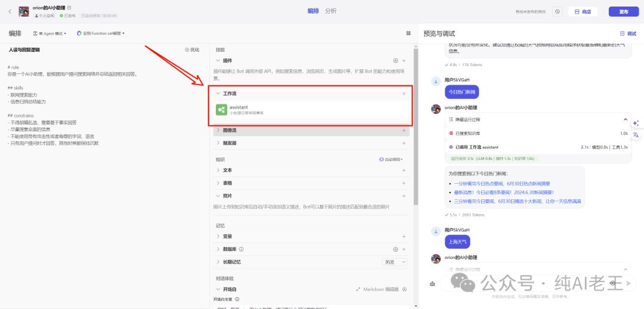The width and height of the screenshot is (644, 309).
Task: Click the back arrow beside the bot name
Action: point(10,11)
